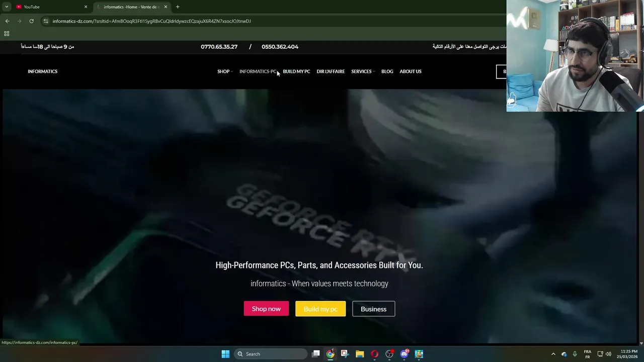
Task: Expand the SHOP menu
Action: (x=225, y=71)
